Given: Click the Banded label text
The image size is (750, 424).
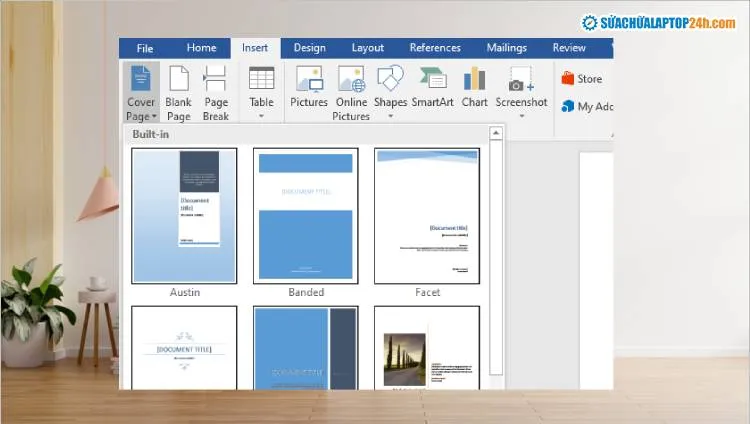Looking at the screenshot, I should tap(306, 292).
